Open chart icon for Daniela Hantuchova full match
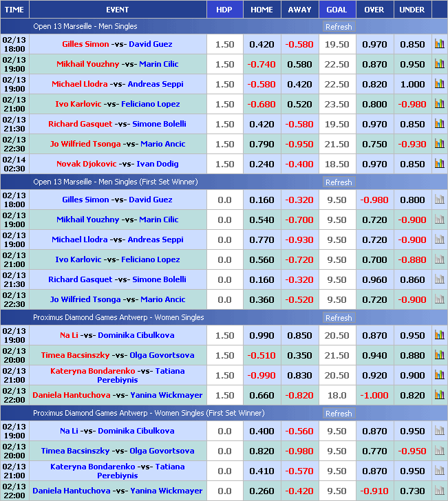The height and width of the screenshot is (501, 448). click(439, 395)
